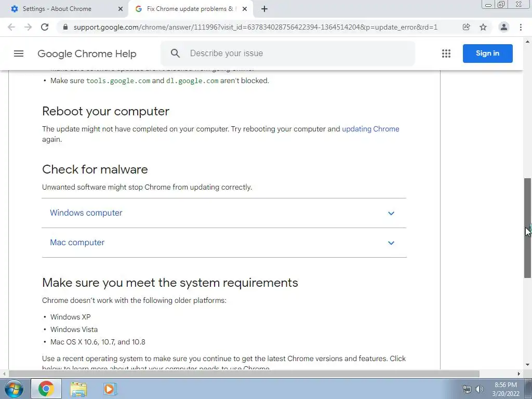
Task: Focus the Describe your issue search box
Action: pos(288,54)
